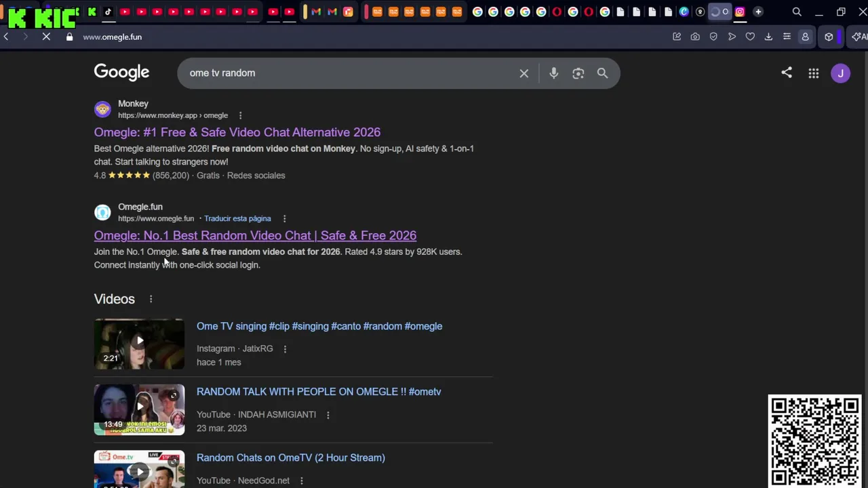Open the extensions cube icon
868x488 pixels.
coord(829,37)
